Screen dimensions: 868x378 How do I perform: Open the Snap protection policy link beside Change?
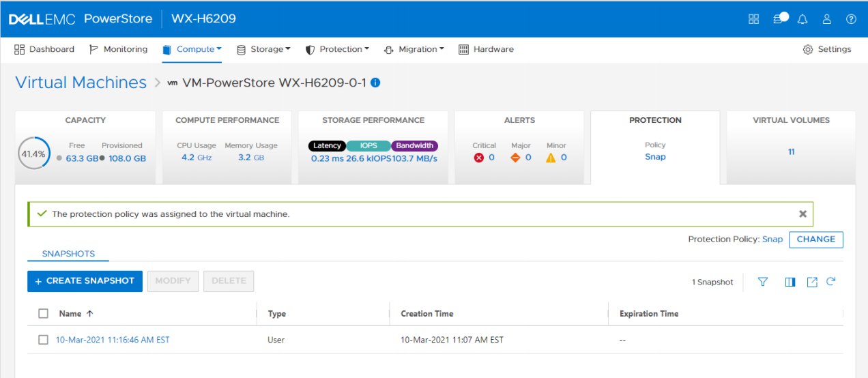tap(772, 239)
